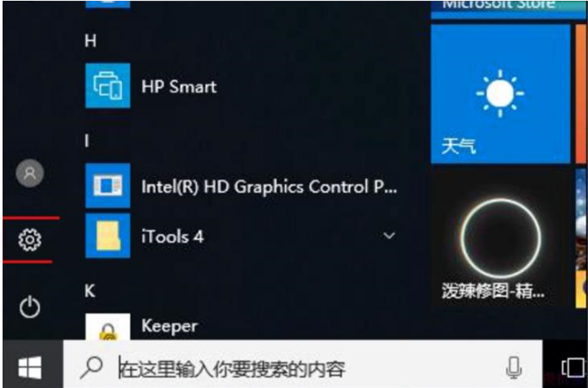Open the 泼辣修图 tile
588x388 pixels.
pos(500,239)
